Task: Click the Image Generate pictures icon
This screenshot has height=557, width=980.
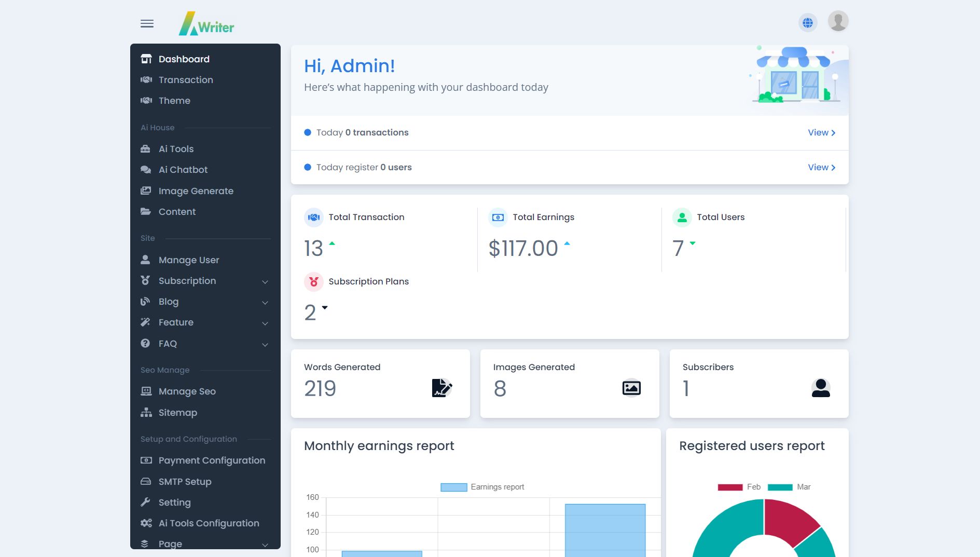Action: 146,191
